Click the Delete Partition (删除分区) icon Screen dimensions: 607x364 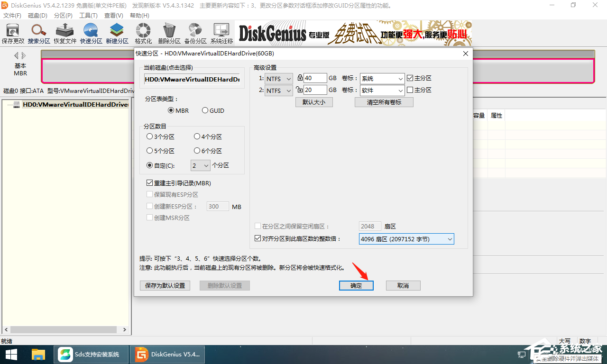pos(169,34)
